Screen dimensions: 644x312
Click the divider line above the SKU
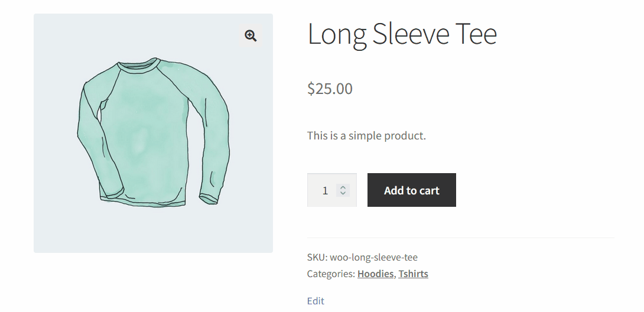coord(460,238)
